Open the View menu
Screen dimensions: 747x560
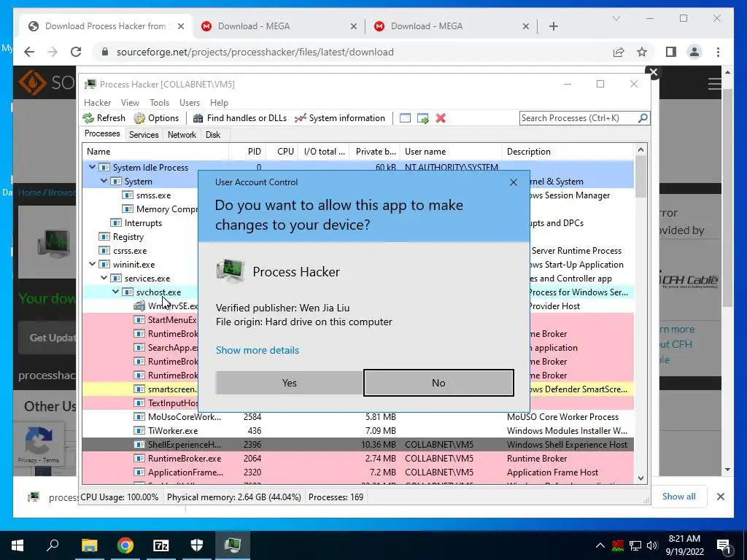click(x=130, y=103)
